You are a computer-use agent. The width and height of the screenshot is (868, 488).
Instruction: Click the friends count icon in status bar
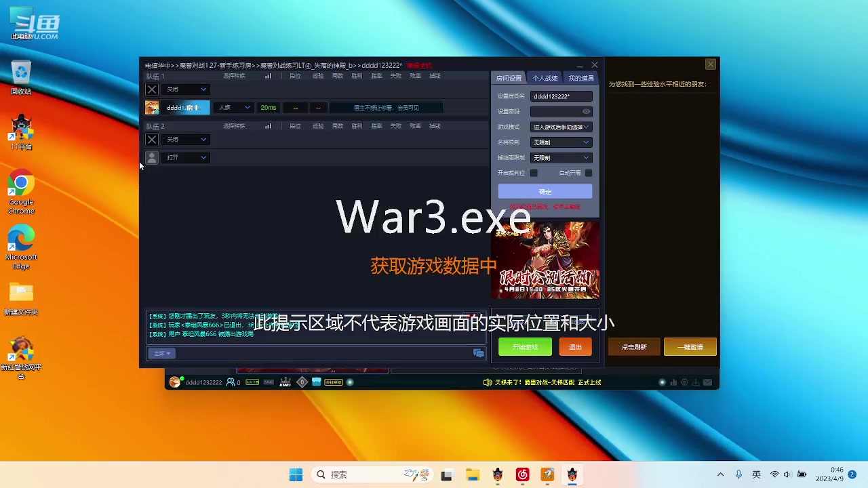click(x=231, y=382)
